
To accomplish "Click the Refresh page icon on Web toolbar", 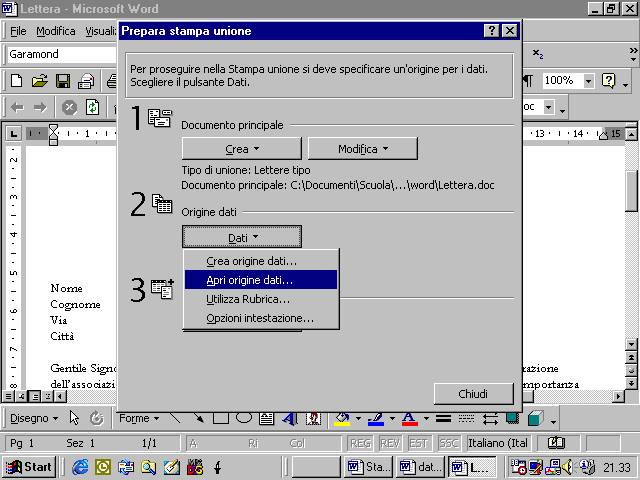I will 92,108.
